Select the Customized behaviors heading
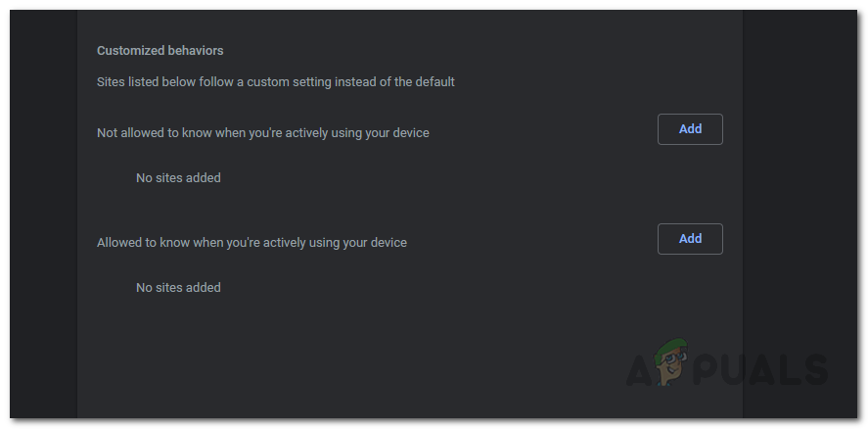Viewport: 868px width, 429px height. (x=160, y=50)
